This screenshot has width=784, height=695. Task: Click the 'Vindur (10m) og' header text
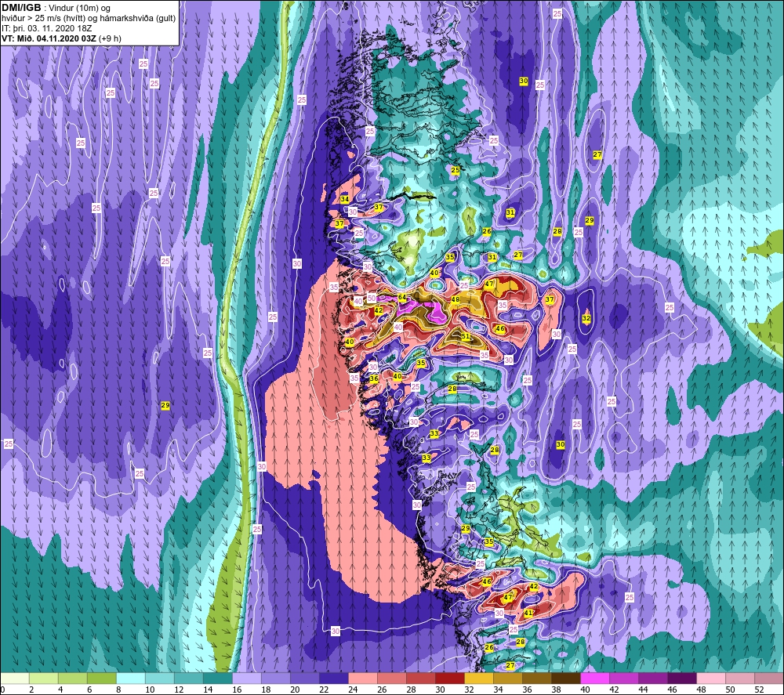coord(81,9)
